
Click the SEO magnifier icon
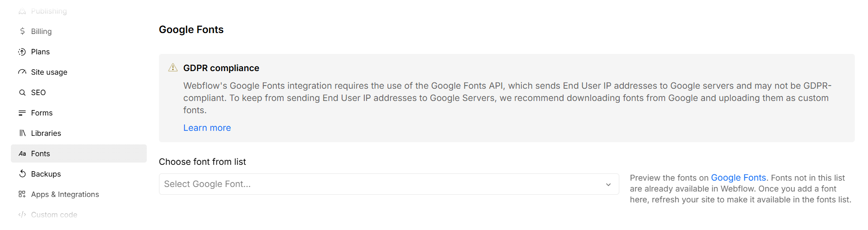[x=22, y=92]
